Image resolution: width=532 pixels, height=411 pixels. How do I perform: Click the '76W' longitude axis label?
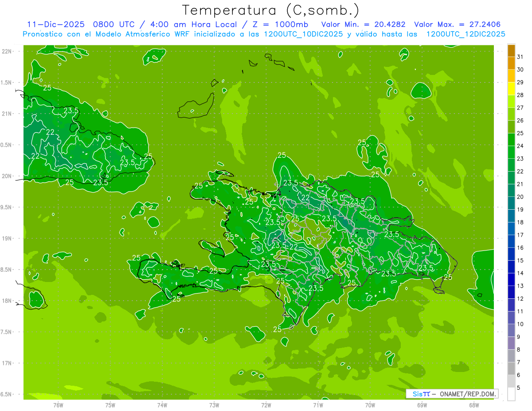pyautogui.click(x=58, y=405)
